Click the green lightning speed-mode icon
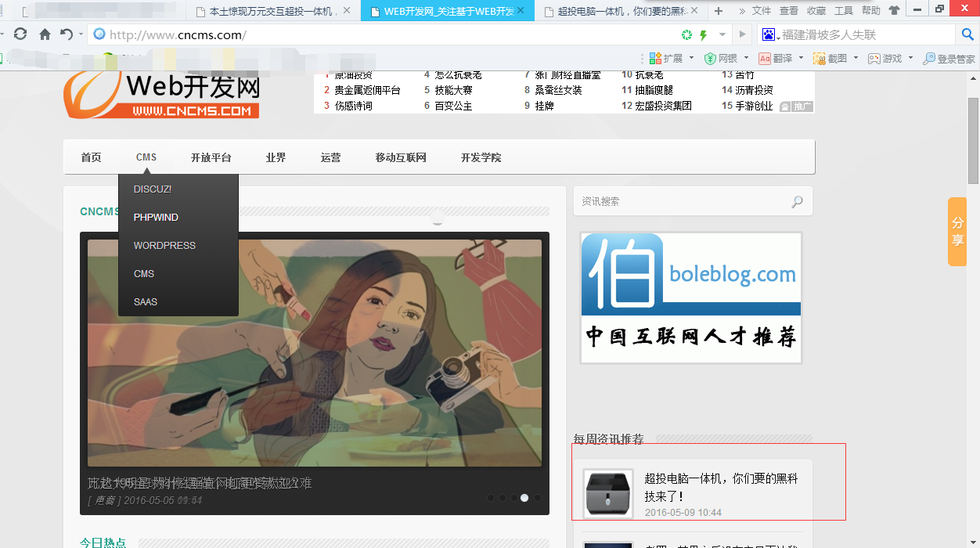980x548 pixels. click(704, 35)
